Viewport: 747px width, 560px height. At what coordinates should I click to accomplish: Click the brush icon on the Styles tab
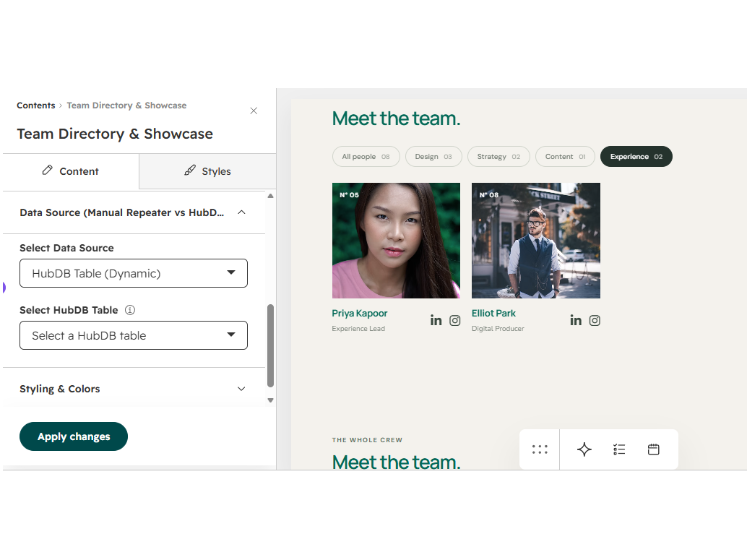point(189,170)
